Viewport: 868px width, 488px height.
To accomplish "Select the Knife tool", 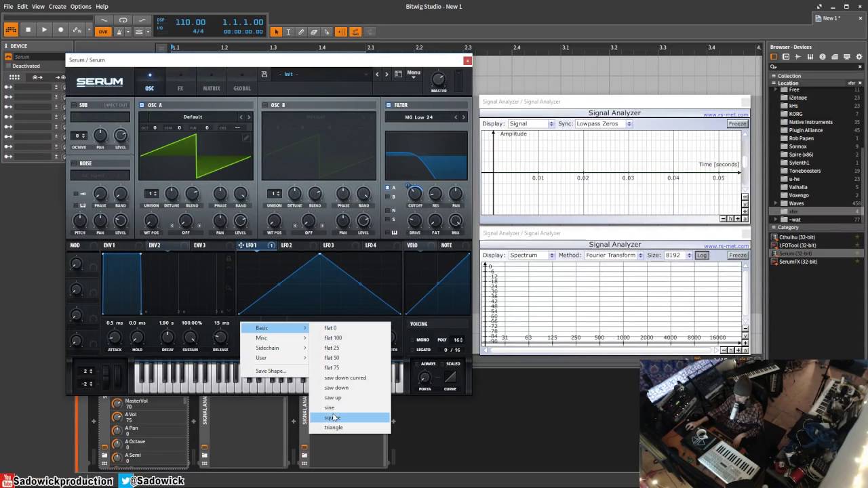I will click(327, 32).
